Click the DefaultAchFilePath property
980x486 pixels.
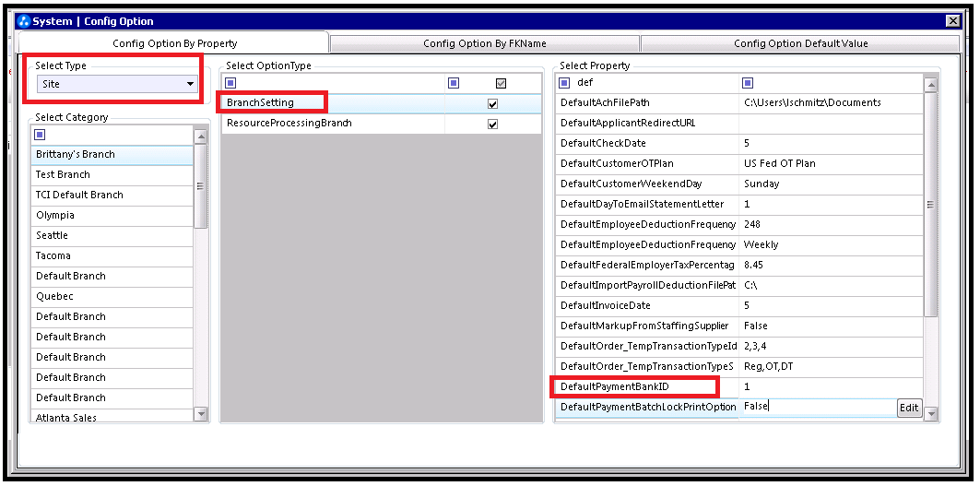(x=647, y=102)
